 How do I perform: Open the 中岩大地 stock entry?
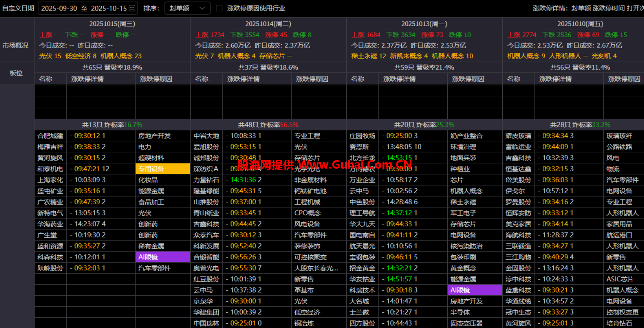pos(206,136)
